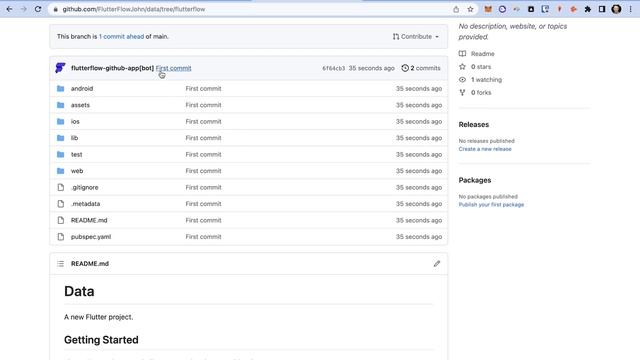The width and height of the screenshot is (640, 360).
Task: Open the Chrome three-dot menu
Action: pos(631,9)
